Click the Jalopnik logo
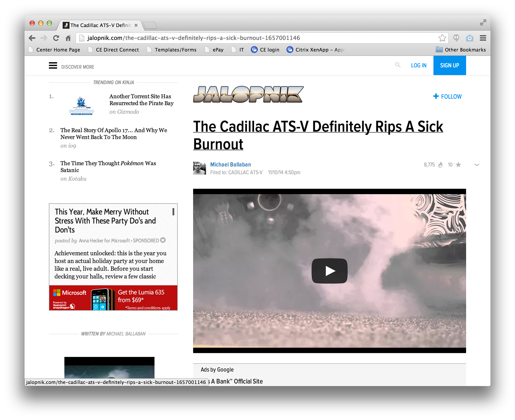The image size is (515, 420). (248, 94)
